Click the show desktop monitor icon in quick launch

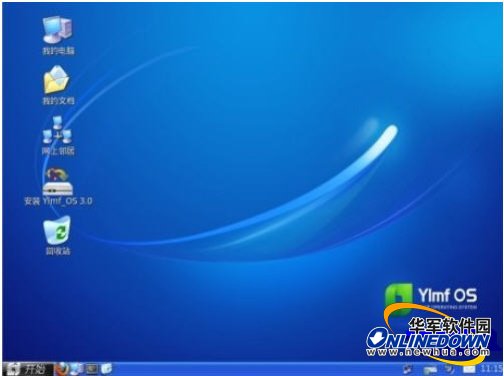point(92,369)
